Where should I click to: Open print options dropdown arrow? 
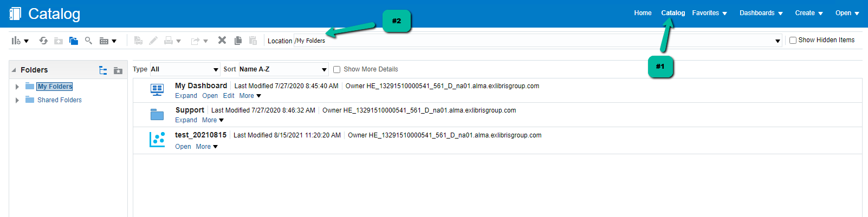178,41
